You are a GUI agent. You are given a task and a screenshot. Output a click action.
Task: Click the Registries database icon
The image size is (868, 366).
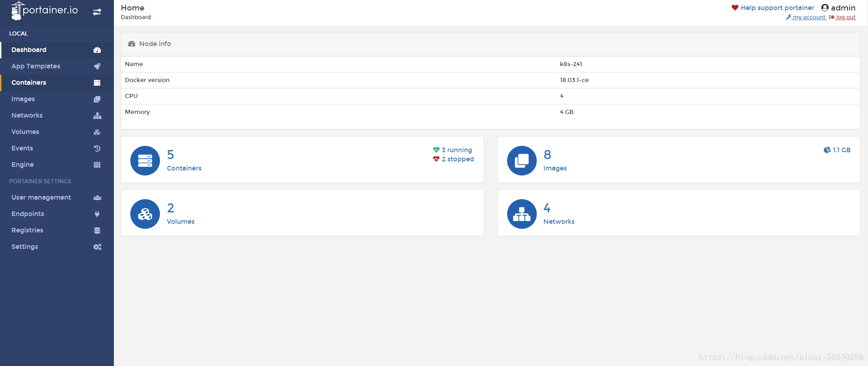point(97,231)
